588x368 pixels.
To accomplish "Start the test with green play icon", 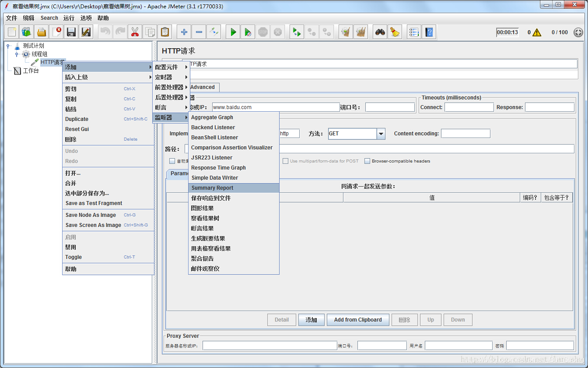I will [x=233, y=32].
